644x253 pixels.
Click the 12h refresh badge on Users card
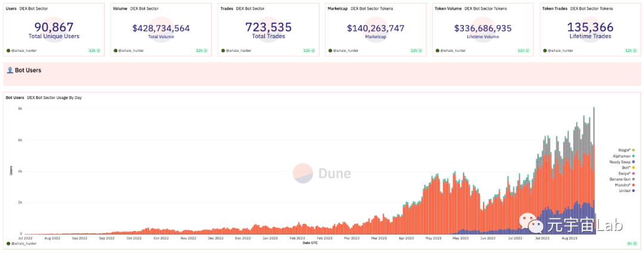click(94, 51)
